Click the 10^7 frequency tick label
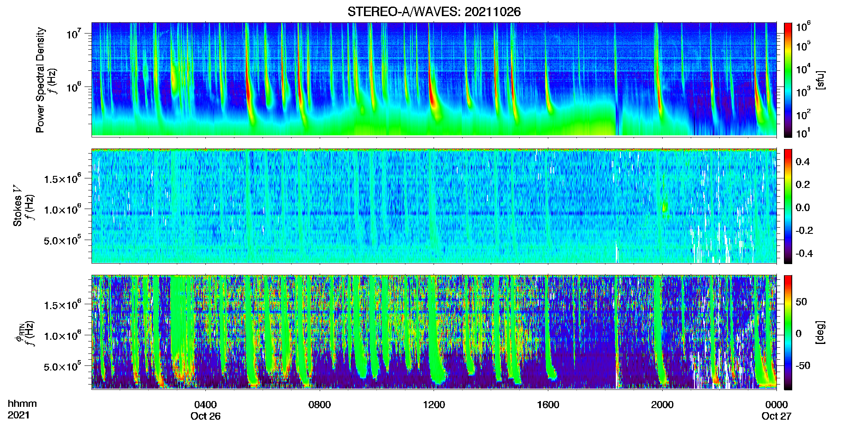Screen dimensions: 868x447 [x=73, y=34]
